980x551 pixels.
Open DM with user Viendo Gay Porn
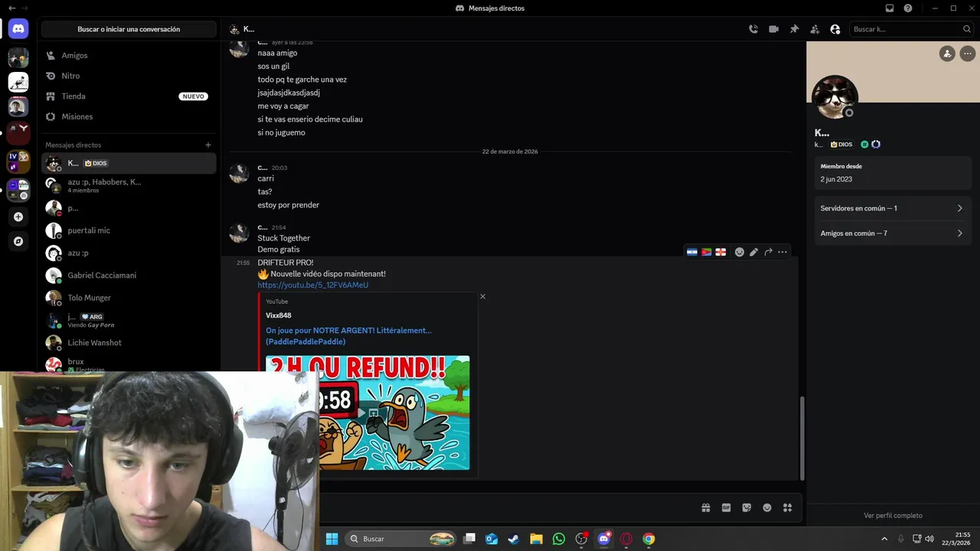pyautogui.click(x=129, y=320)
